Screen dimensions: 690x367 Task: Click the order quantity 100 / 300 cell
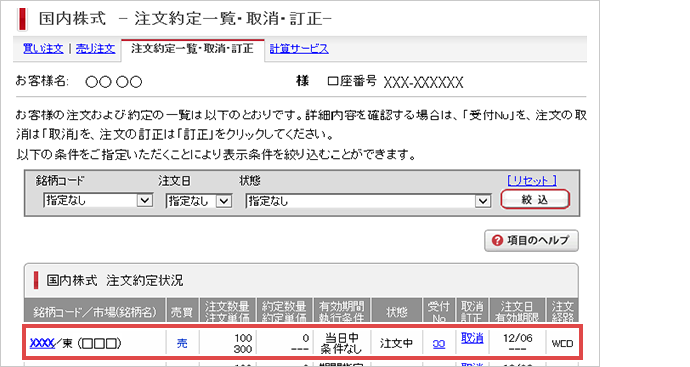[x=228, y=343]
